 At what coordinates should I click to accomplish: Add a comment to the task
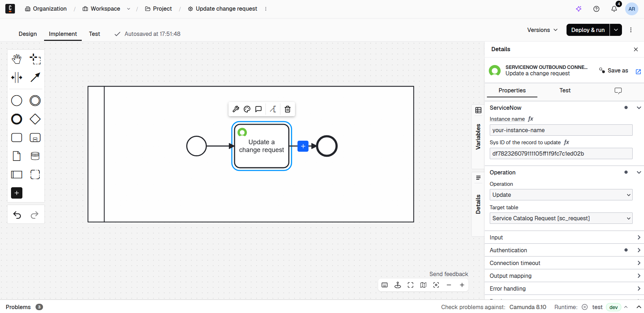coord(258,109)
